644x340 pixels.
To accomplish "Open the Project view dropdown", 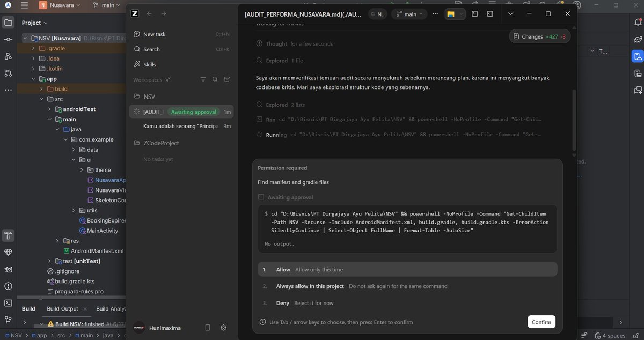I will (x=35, y=23).
